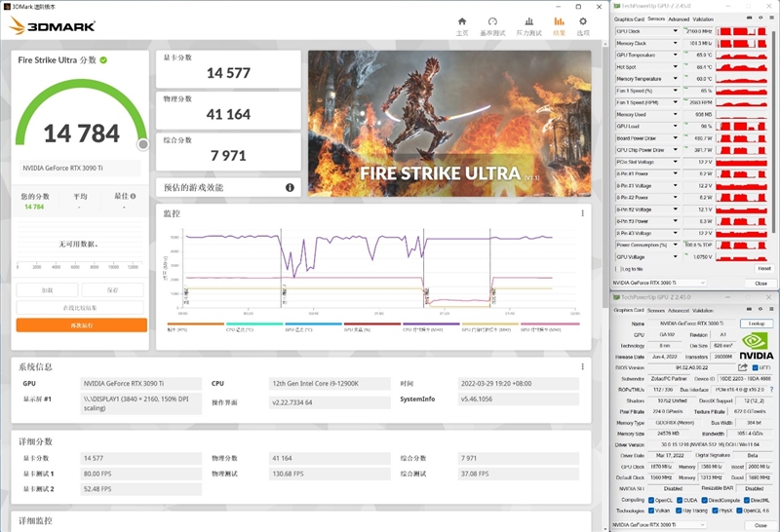The height and width of the screenshot is (532, 780).
Task: Click the Fire Strike Ultra banner image
Action: pos(449,124)
